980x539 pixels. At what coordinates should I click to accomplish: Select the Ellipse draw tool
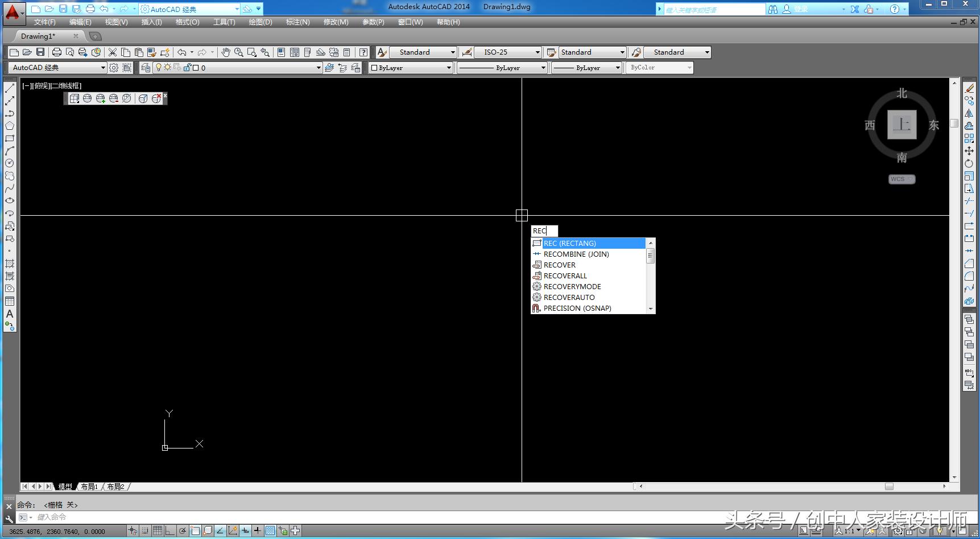10,201
